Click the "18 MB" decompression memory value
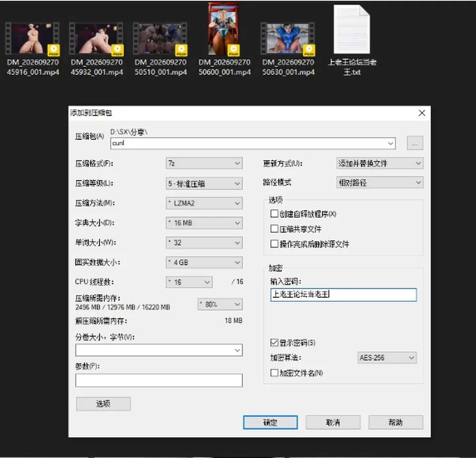476x458 pixels. [x=234, y=321]
